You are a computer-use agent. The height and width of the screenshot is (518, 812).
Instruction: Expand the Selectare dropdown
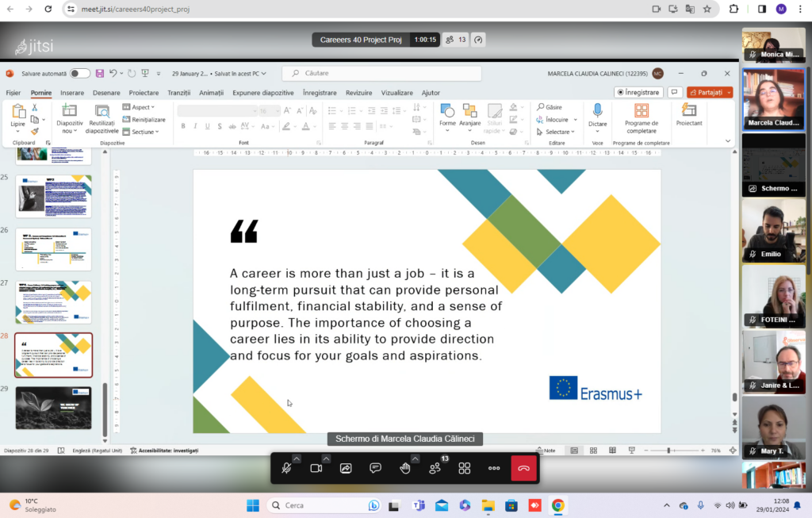point(556,132)
